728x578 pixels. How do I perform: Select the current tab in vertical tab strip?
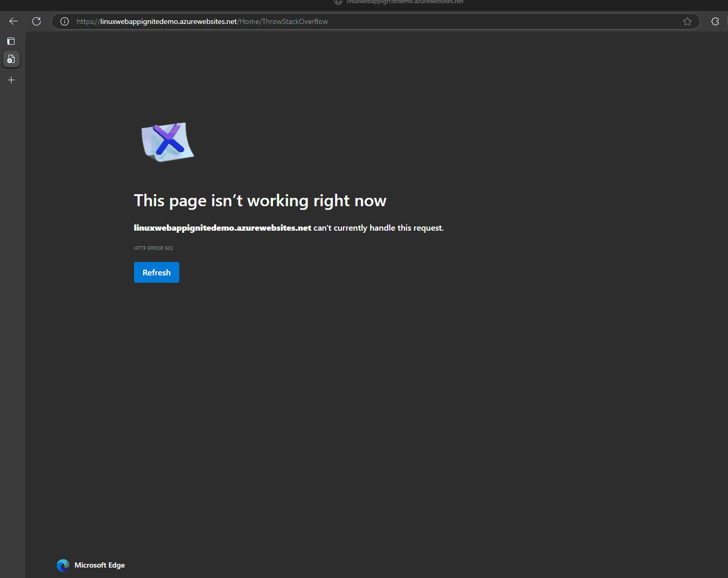pyautogui.click(x=11, y=59)
